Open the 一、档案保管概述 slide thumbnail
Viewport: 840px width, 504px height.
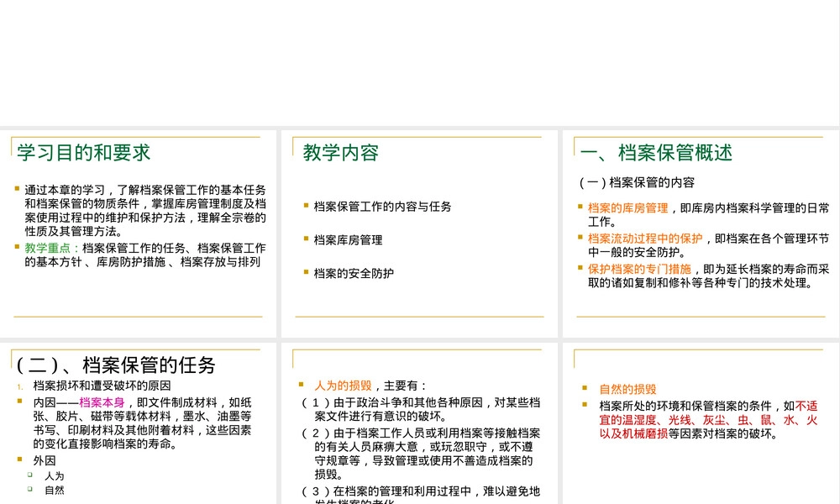tap(701, 234)
